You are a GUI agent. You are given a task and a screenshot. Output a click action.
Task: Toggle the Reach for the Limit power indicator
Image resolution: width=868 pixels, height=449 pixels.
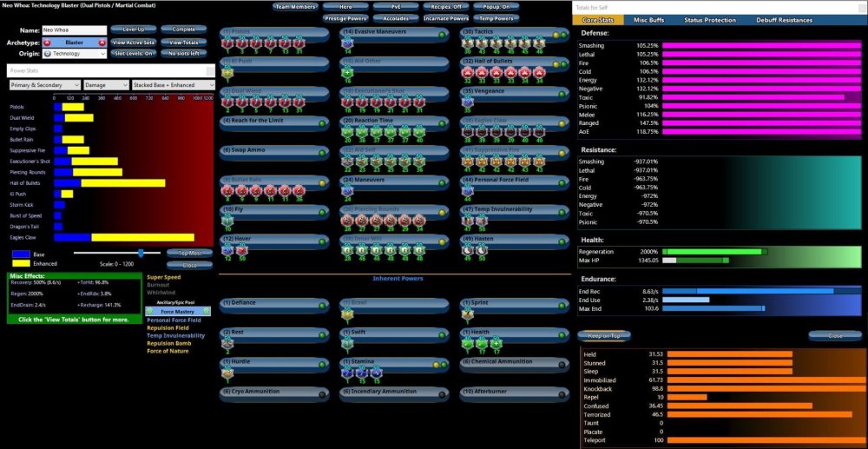(x=322, y=122)
